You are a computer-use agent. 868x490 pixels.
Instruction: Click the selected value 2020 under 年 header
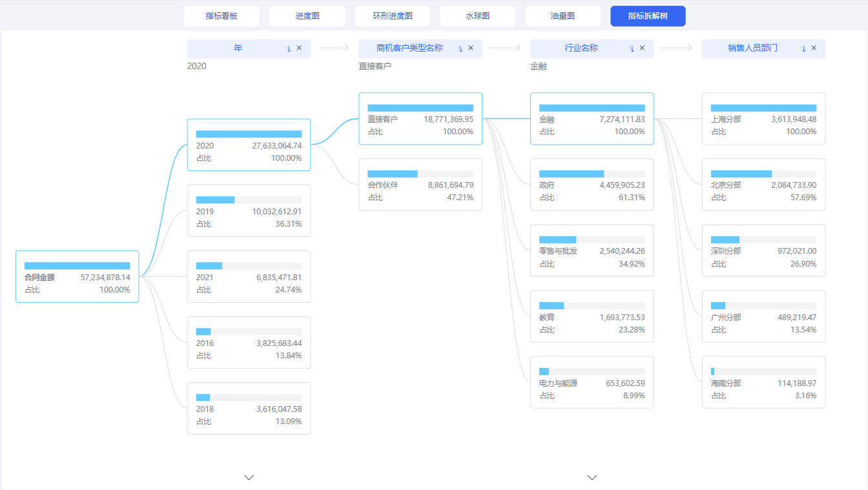click(197, 66)
